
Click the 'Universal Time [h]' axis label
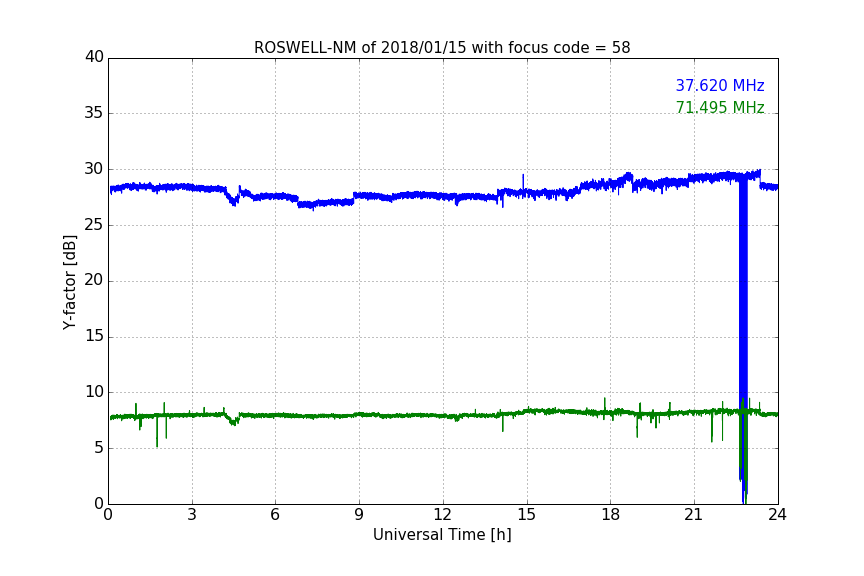coord(442,535)
